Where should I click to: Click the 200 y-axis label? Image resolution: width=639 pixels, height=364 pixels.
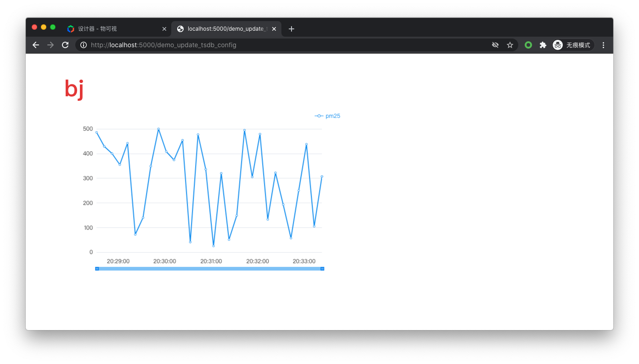click(x=88, y=203)
